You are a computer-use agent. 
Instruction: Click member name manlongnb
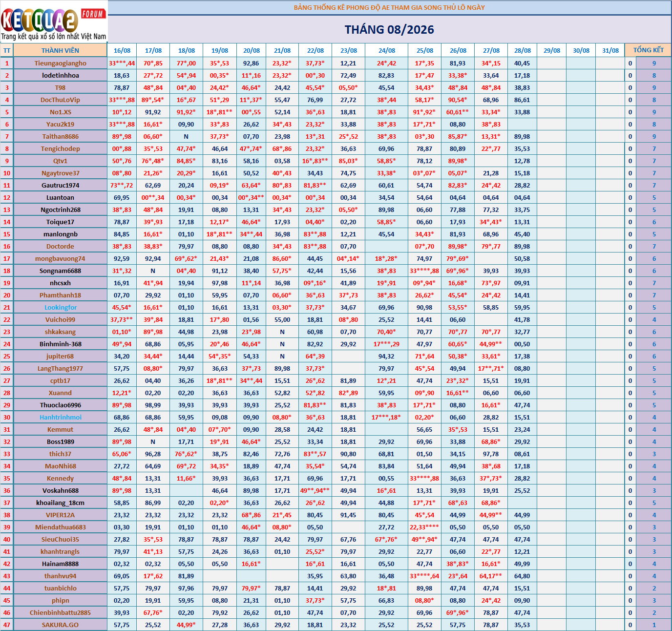[x=60, y=234]
